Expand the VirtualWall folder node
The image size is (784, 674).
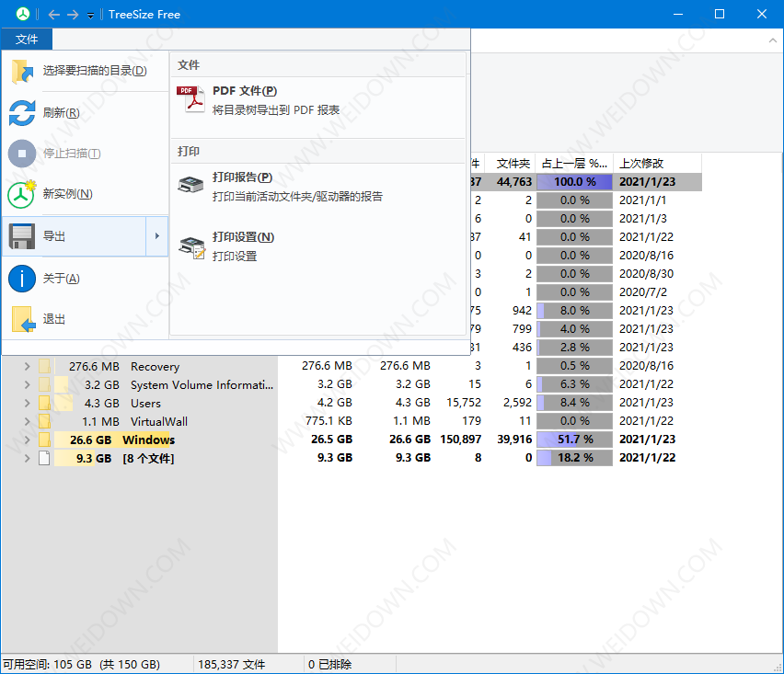[27, 421]
